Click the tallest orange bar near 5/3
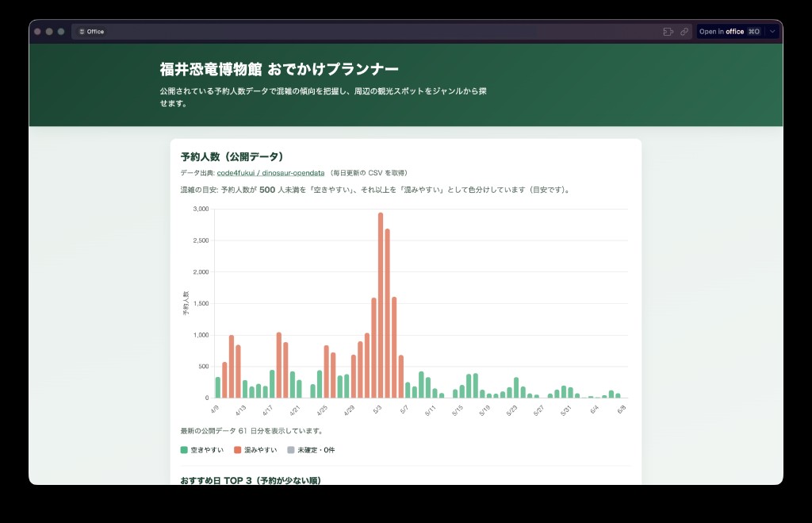Screen dimensions: 812x523 [381, 306]
